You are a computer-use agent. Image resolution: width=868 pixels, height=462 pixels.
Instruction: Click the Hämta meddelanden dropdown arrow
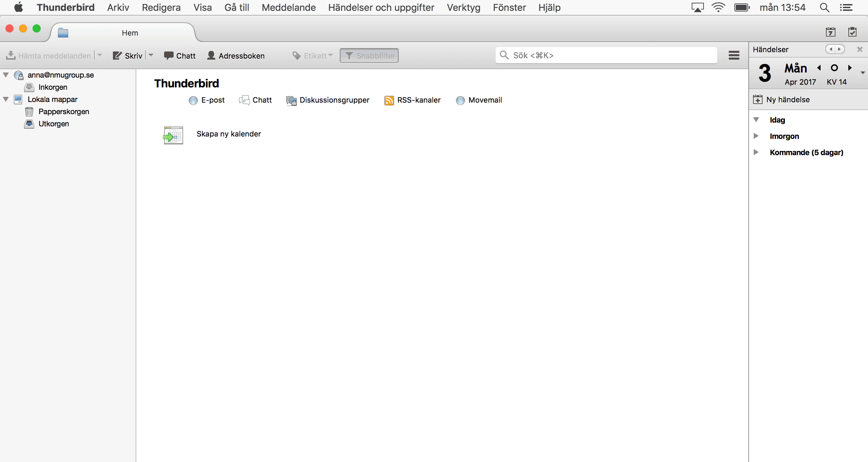(99, 56)
